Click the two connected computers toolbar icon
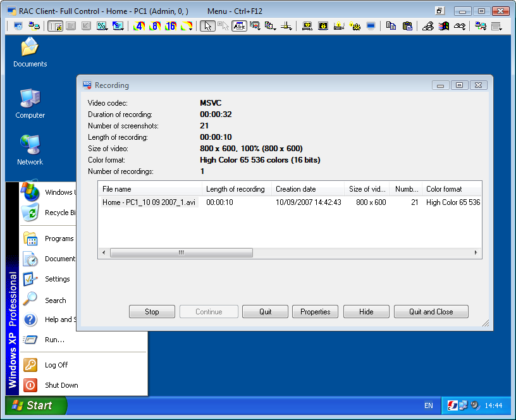Viewport: 516px width, 420px height. [x=34, y=26]
